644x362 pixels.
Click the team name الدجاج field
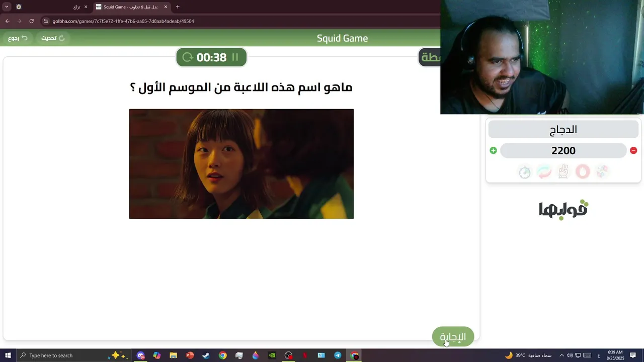click(x=563, y=130)
